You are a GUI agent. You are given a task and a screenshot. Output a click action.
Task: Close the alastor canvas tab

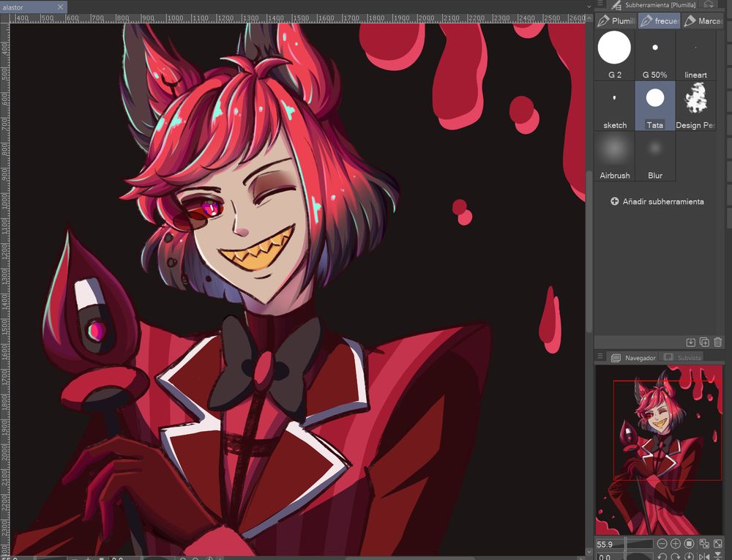click(60, 7)
